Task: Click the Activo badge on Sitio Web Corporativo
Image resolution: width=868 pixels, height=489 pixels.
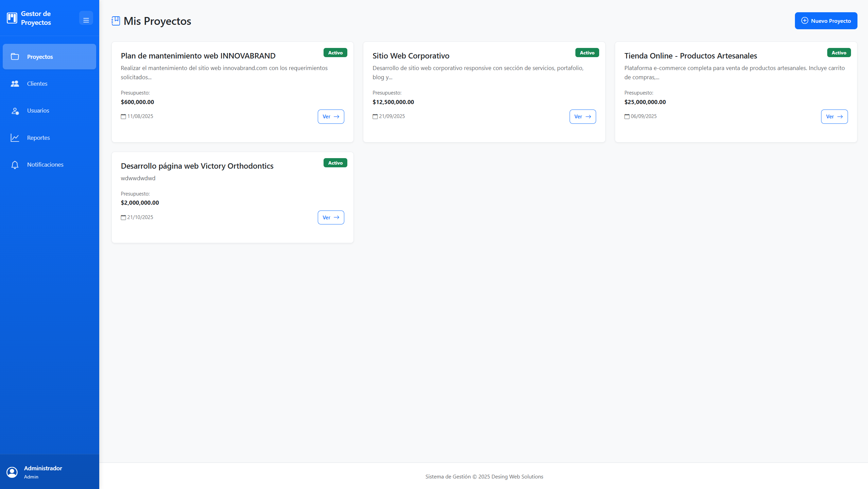Action: click(587, 52)
